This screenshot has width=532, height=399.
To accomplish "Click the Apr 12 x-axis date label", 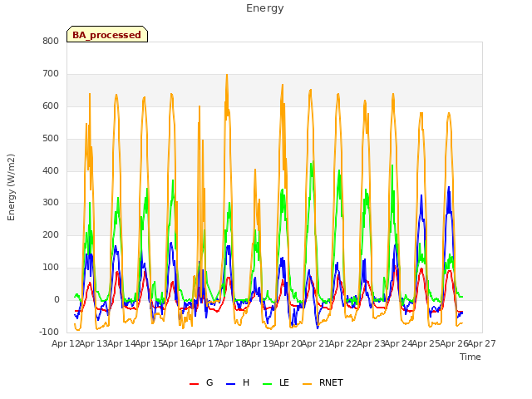I will pyautogui.click(x=66, y=343).
